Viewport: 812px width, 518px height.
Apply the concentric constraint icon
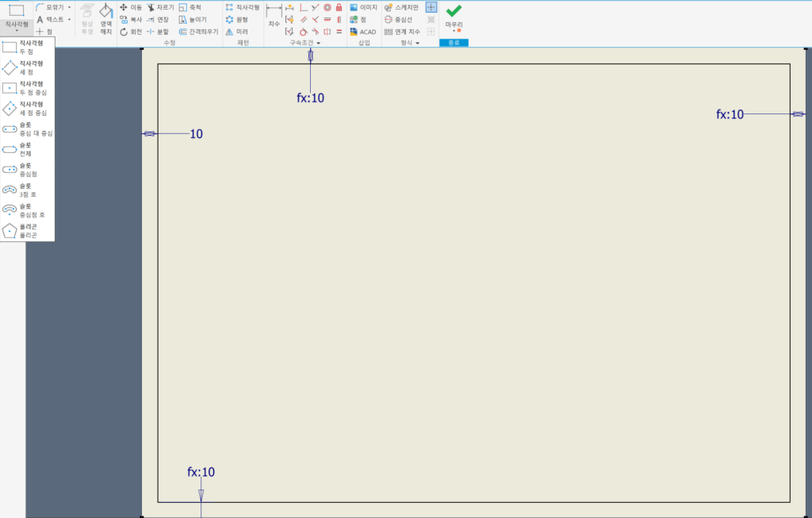pyautogui.click(x=327, y=7)
